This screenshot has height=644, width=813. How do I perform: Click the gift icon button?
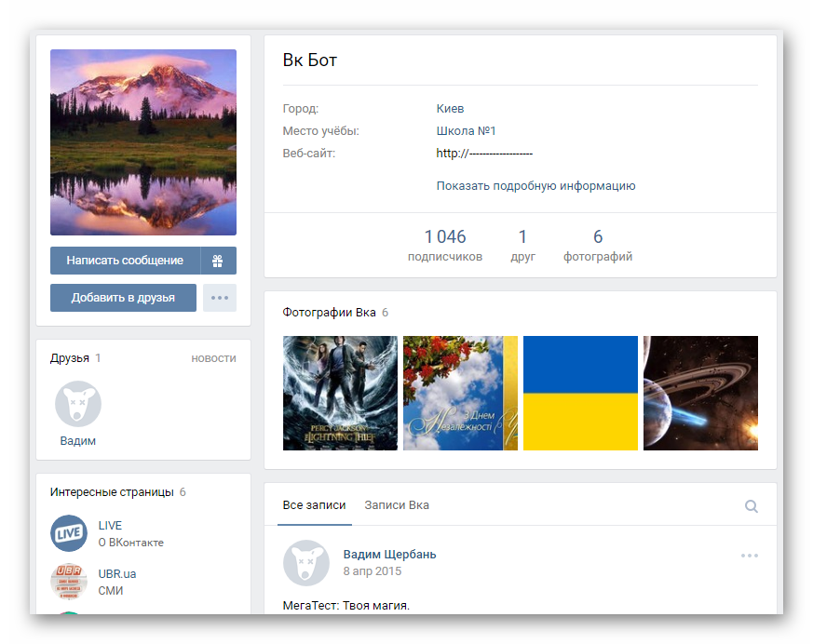tap(218, 261)
